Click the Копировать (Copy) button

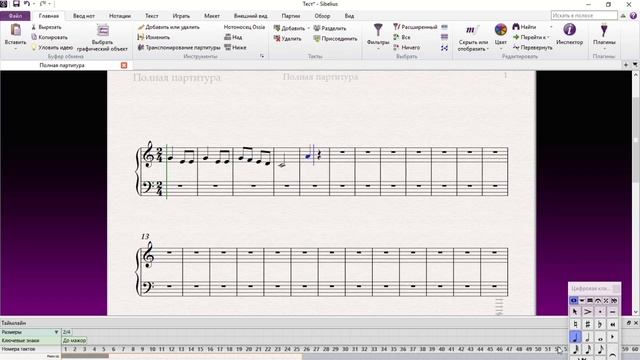pos(49,37)
